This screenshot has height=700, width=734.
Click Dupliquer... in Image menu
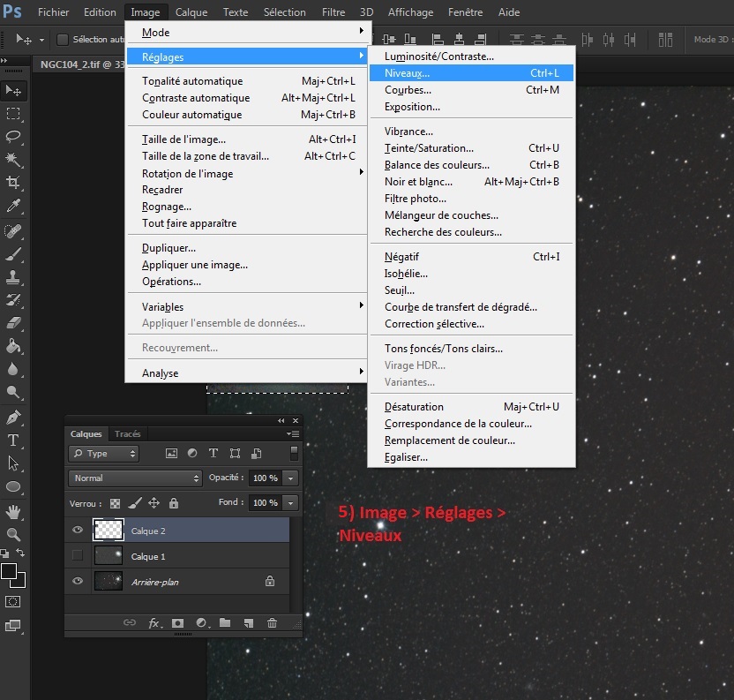248,248
